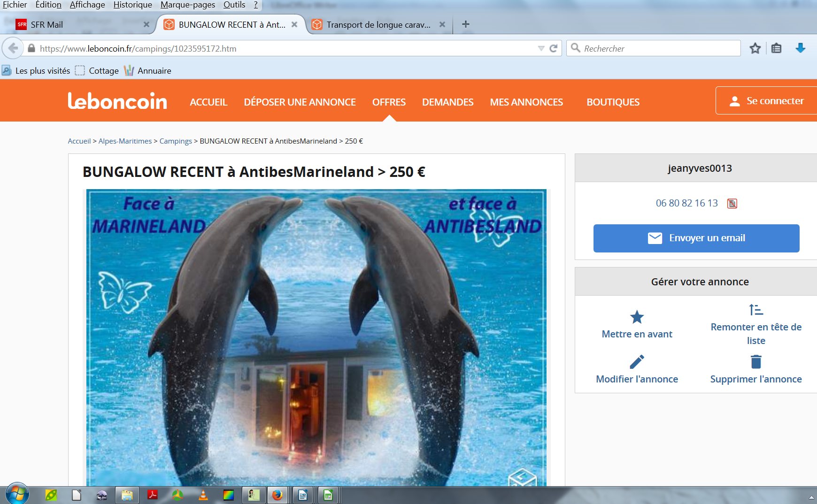Viewport: 817px width, 504px height.
Task: Click the no-solicitation icon beside phone number
Action: 732,204
